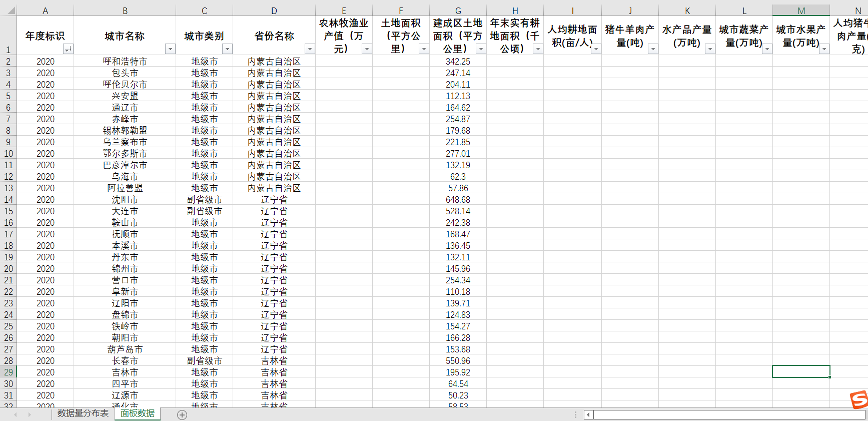Click value 57.86 in column G

click(x=458, y=188)
